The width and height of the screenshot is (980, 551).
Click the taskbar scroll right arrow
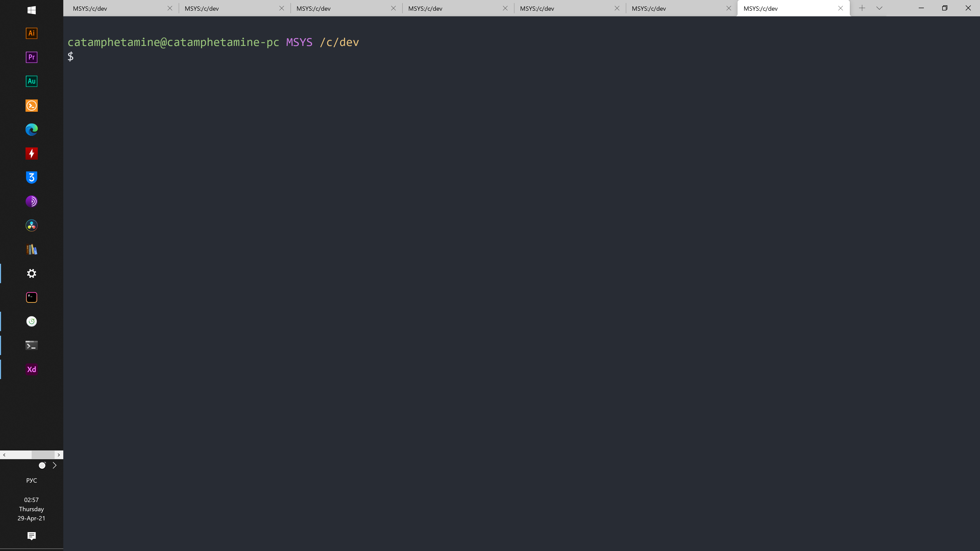(x=59, y=455)
